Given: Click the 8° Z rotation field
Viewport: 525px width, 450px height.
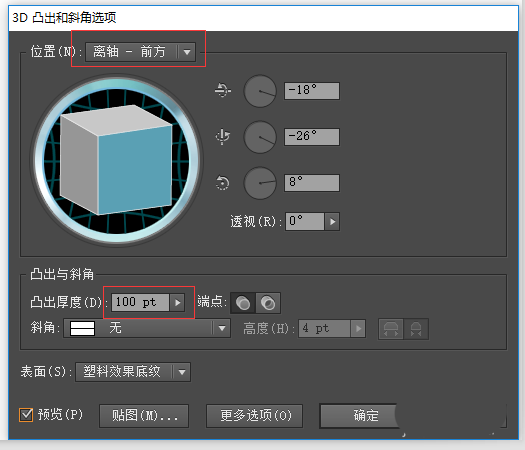Looking at the screenshot, I should tap(312, 183).
